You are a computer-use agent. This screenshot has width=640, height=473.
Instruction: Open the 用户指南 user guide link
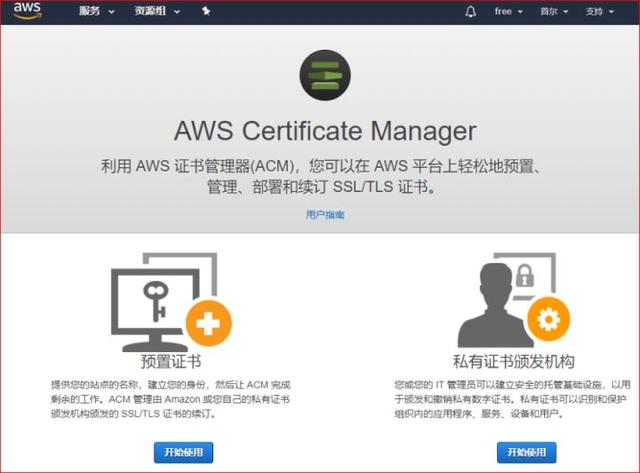point(325,215)
